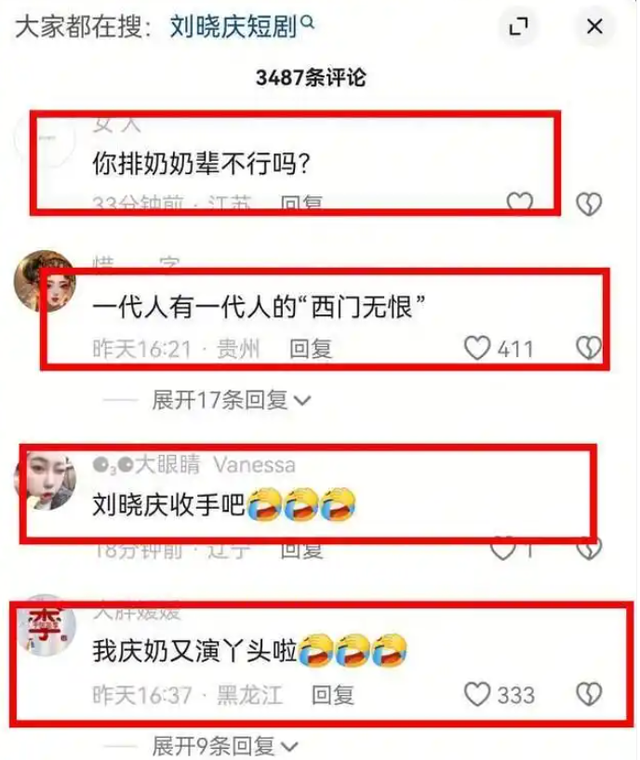Click the search magnifier beside 刘晓庆短剧
Image resolution: width=640 pixels, height=760 pixels.
pos(307,21)
